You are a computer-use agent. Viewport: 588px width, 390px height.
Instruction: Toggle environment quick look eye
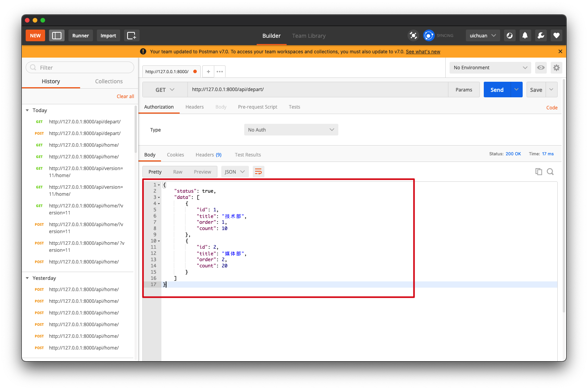click(541, 68)
